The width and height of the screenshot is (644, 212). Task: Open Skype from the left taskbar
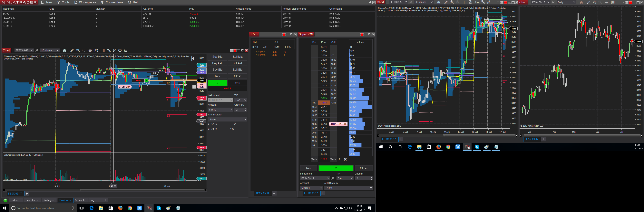tap(159, 208)
